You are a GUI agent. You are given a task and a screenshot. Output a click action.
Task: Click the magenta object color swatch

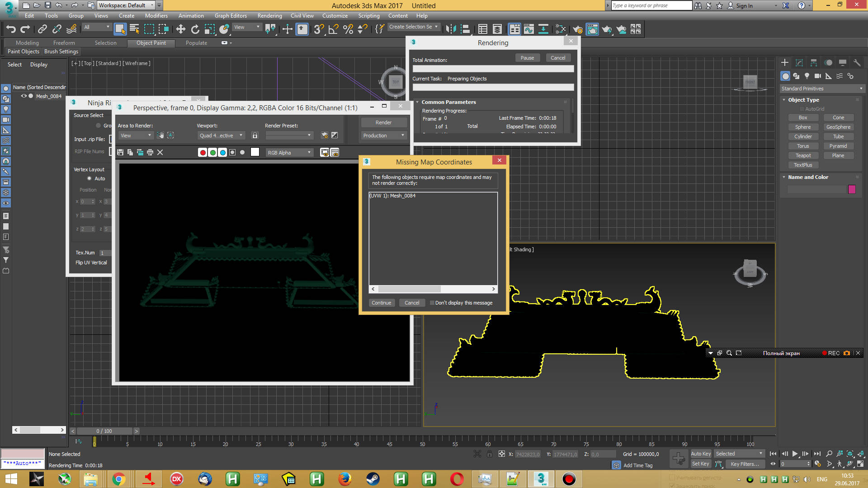tap(852, 189)
